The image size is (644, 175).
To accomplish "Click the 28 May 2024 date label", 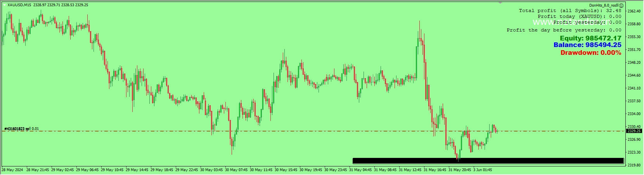I will (12, 170).
